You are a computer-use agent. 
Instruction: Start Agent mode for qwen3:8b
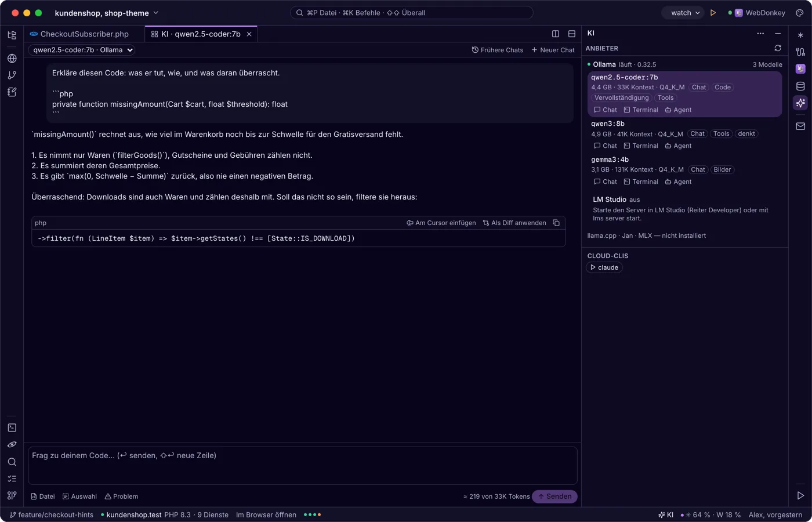point(678,146)
